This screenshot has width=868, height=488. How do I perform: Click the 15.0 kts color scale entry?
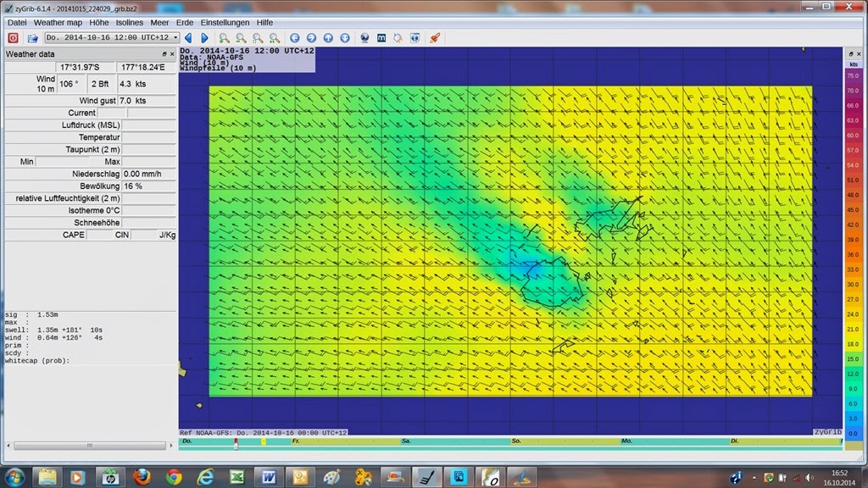[x=853, y=359]
